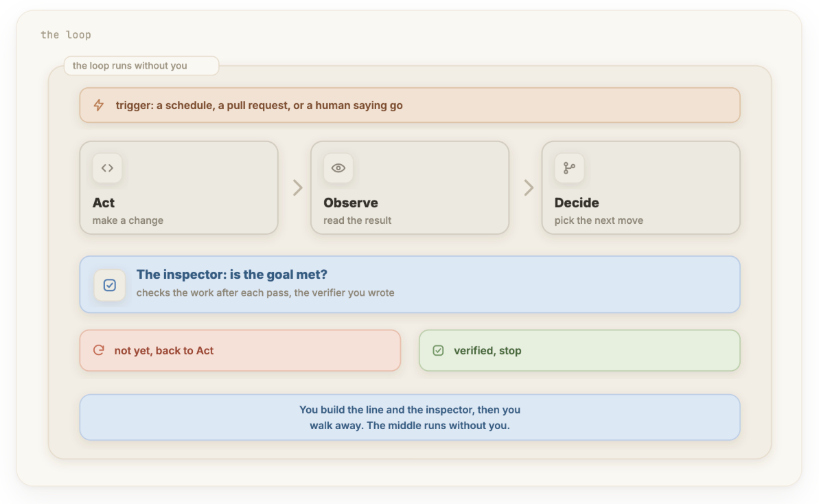Click the 'read the result' subtitle

[357, 220]
